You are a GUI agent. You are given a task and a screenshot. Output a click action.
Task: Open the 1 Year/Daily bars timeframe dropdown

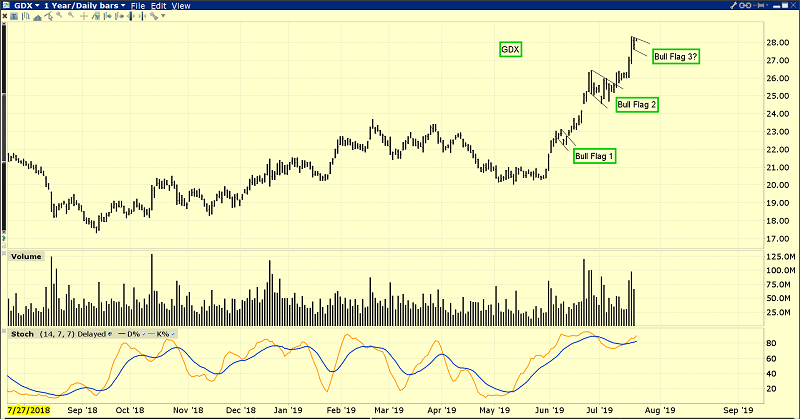click(85, 6)
